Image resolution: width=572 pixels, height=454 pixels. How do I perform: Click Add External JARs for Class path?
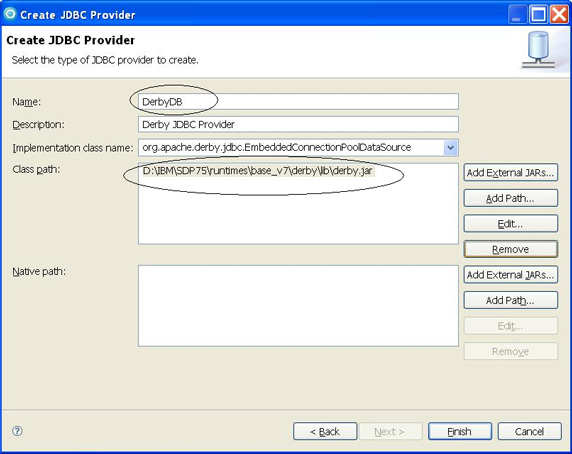(511, 172)
